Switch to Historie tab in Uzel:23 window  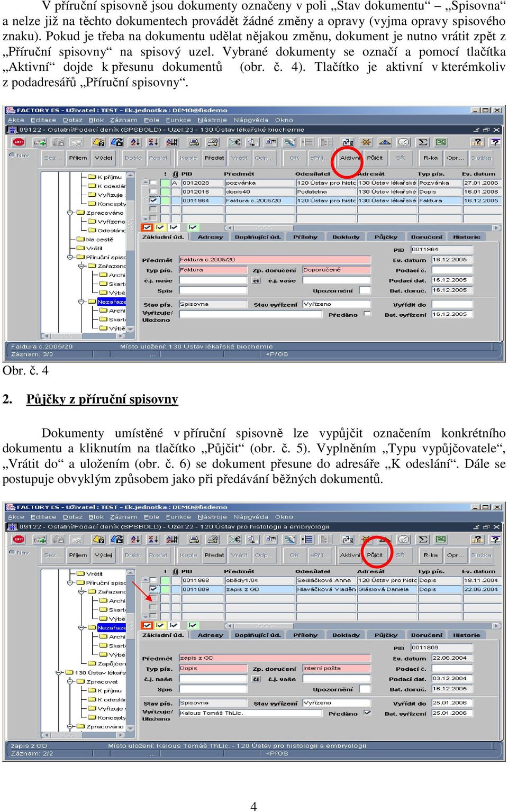tap(467, 237)
